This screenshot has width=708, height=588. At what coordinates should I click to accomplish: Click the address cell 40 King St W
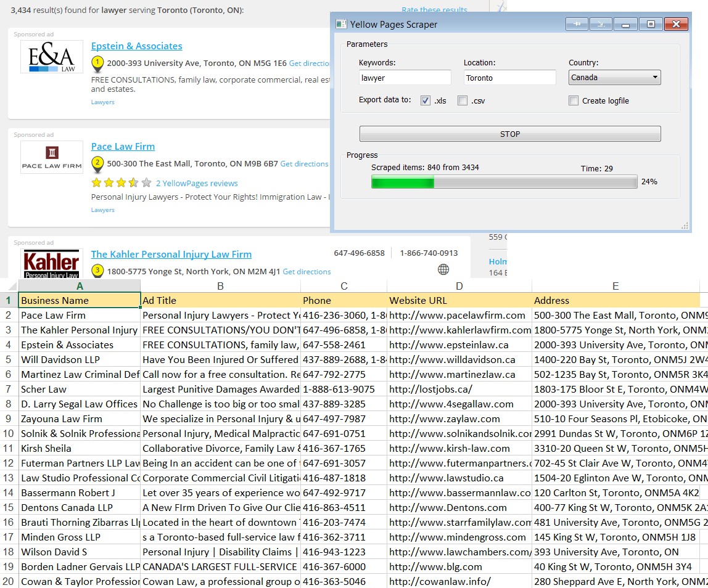pos(615,567)
